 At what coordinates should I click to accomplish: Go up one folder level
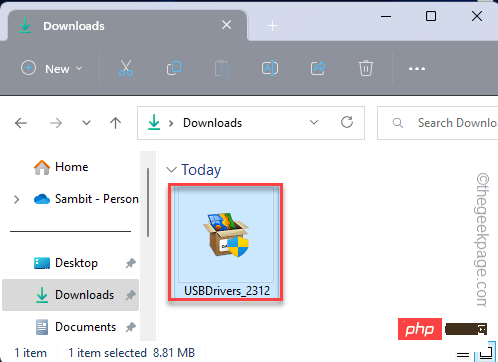click(115, 123)
